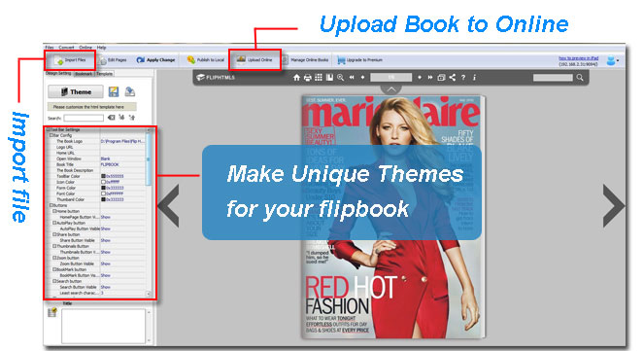Collapse the BookMark button tree node

54,269
